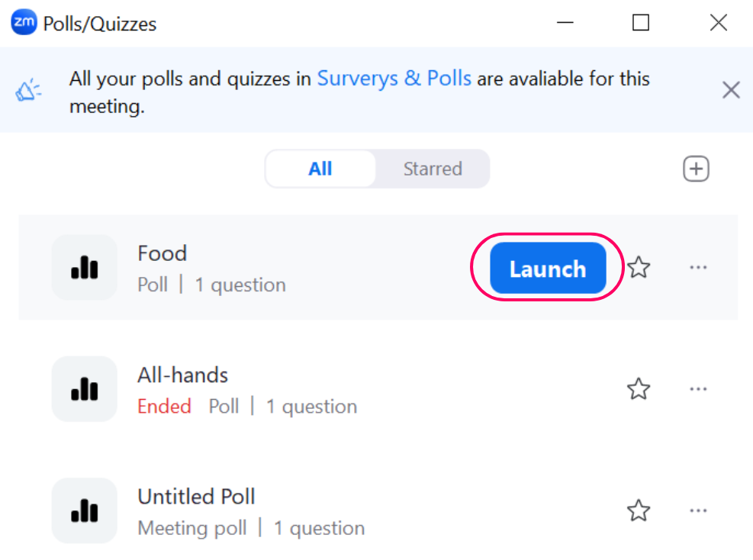Click the All-hands poll chart icon

84,389
